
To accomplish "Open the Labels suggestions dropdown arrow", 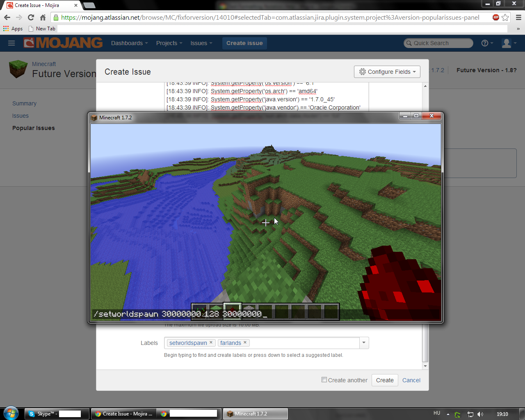I will tap(364, 343).
